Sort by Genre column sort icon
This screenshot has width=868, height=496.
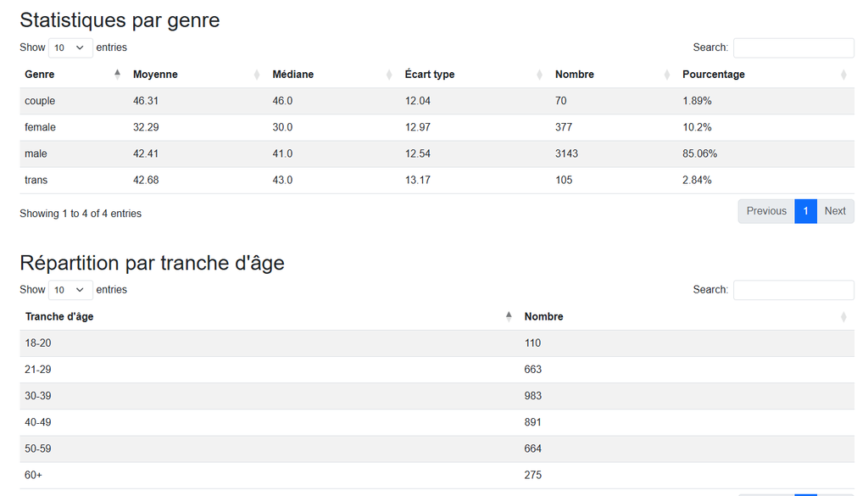pos(117,75)
